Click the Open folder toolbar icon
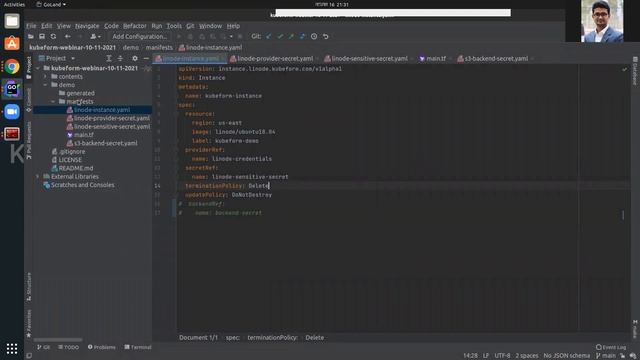Screen dimensions: 640x360 pos(31,36)
